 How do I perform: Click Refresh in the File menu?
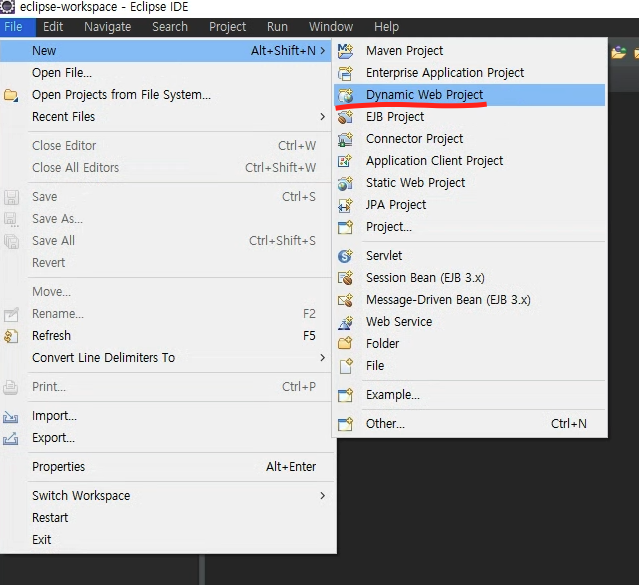coord(165,336)
